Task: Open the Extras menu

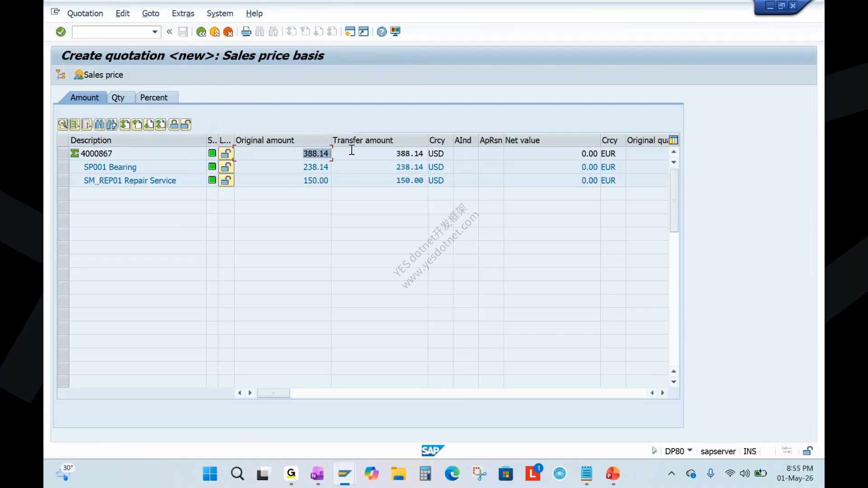Action: (183, 14)
